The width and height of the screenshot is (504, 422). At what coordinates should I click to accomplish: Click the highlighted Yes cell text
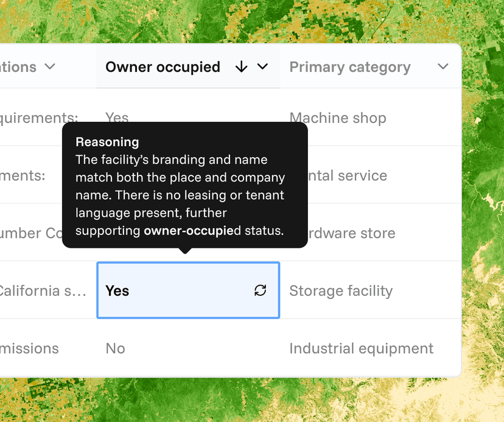[117, 291]
